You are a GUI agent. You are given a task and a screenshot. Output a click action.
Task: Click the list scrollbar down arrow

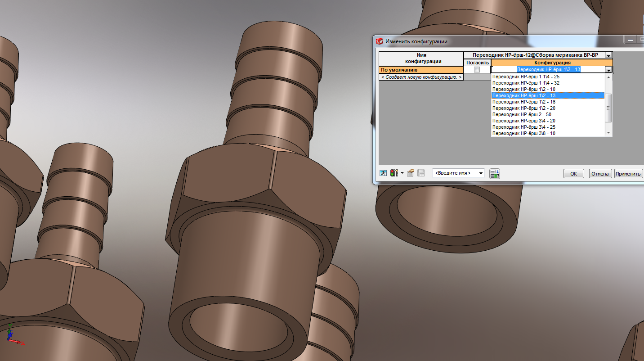[608, 133]
